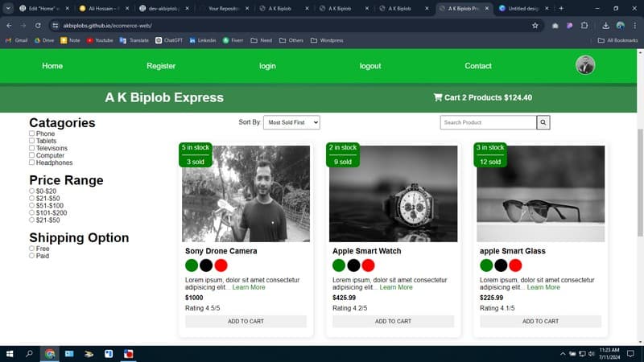Open Learn More for Apple Smart Watch
The width and height of the screenshot is (644, 362).
(x=396, y=287)
